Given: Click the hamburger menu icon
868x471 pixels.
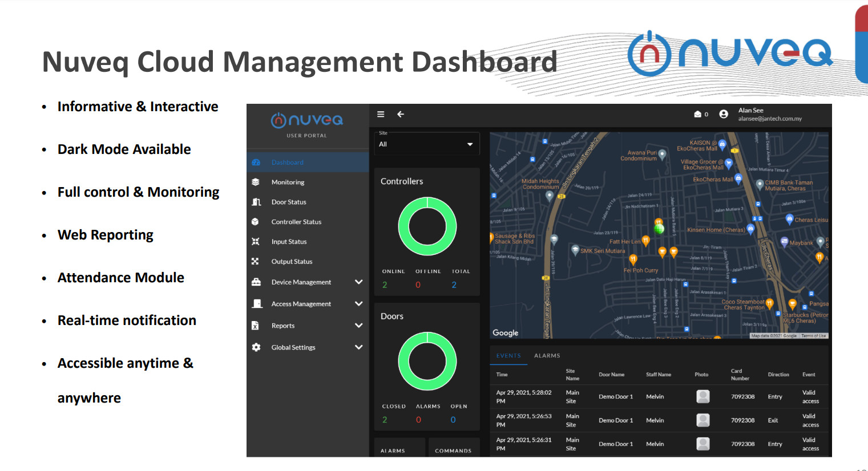Looking at the screenshot, I should click(x=381, y=114).
